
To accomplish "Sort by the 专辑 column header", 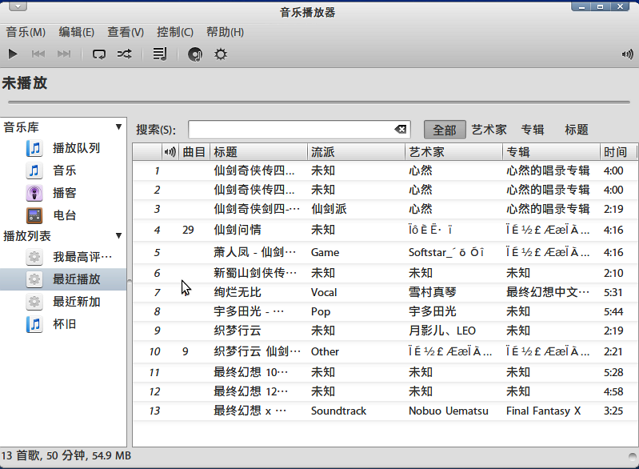I will coord(551,152).
